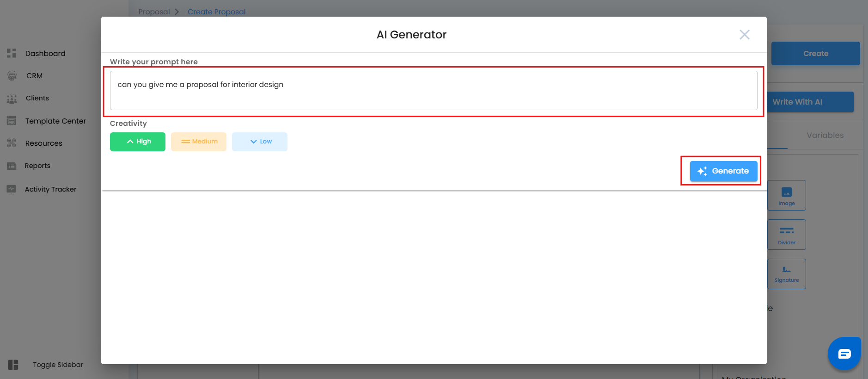868x379 pixels.
Task: Select High creativity level
Action: click(138, 142)
